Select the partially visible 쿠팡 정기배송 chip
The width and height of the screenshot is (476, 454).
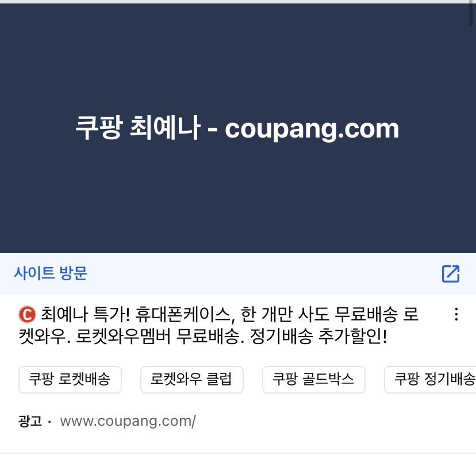click(430, 380)
